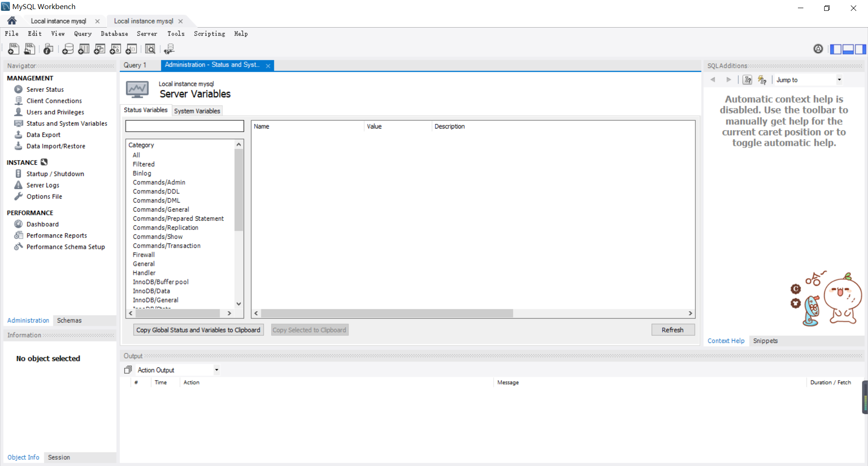868x466 pixels.
Task: Open Options File
Action: pos(44,196)
